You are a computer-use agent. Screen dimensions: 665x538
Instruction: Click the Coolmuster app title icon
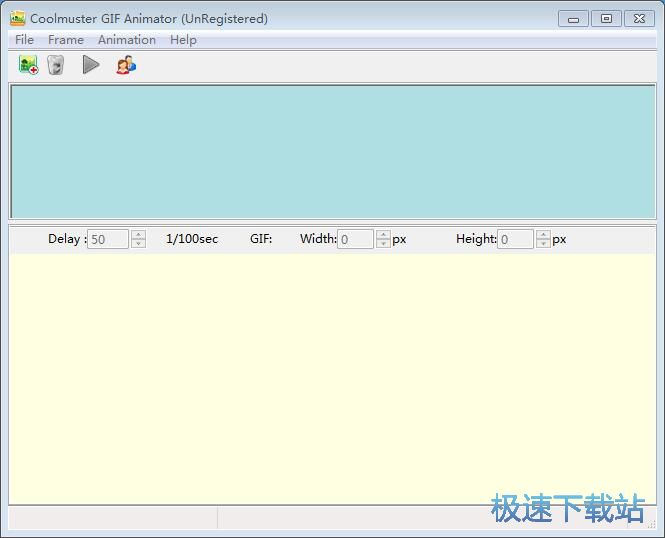tap(17, 19)
